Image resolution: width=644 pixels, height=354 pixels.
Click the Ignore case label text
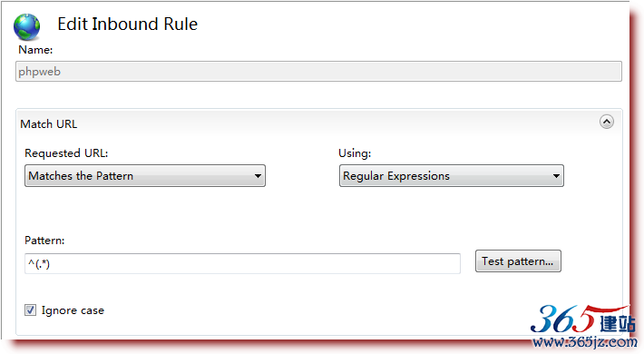pyautogui.click(x=73, y=310)
